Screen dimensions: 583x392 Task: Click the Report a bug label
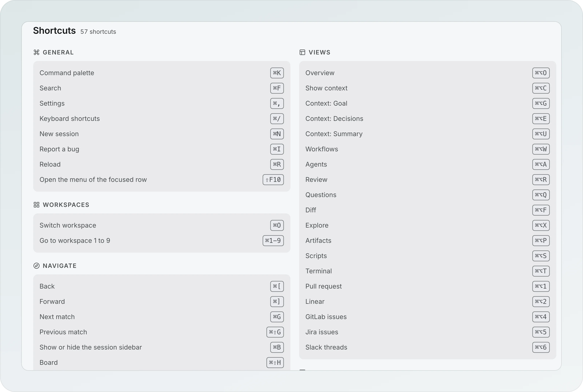[x=59, y=149]
